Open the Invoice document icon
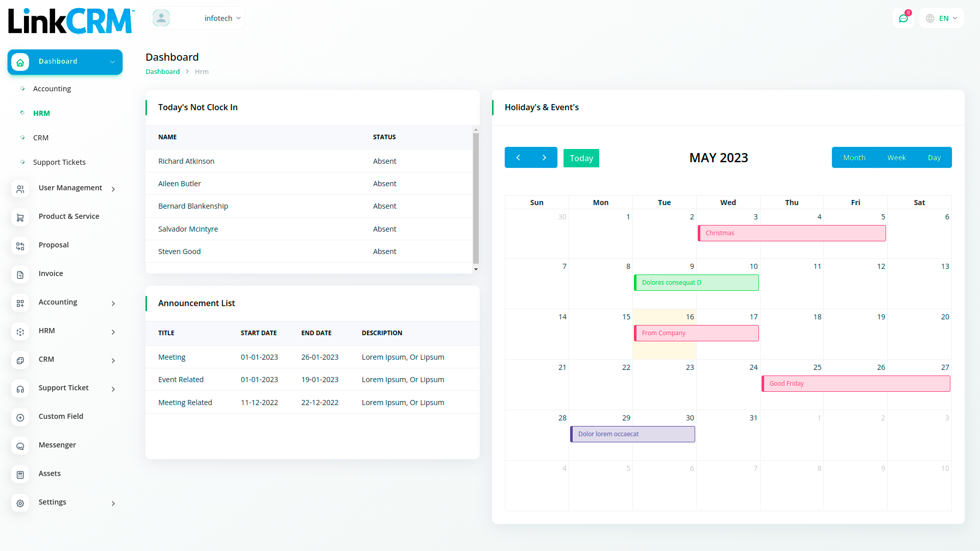The height and width of the screenshot is (551, 980). [x=20, y=274]
